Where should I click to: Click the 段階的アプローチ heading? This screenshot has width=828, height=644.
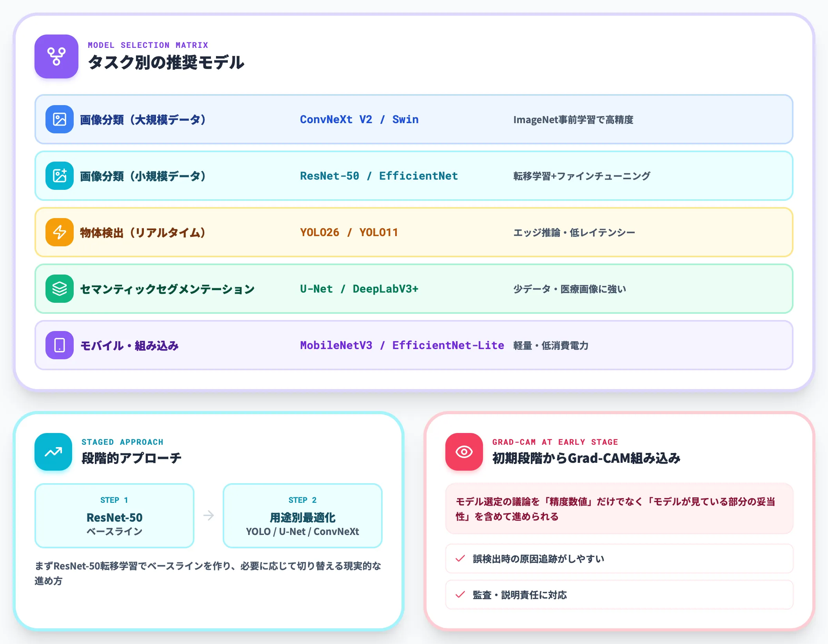tap(132, 458)
